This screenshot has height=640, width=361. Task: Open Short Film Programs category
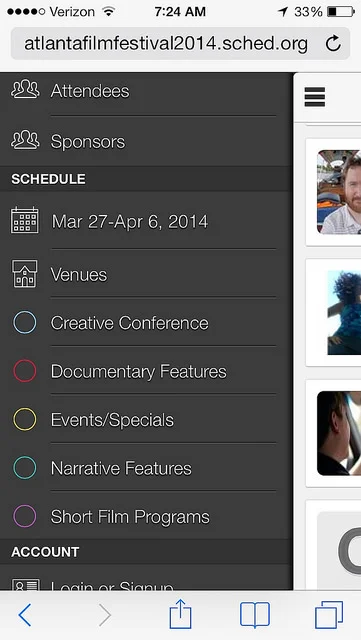coord(146,516)
